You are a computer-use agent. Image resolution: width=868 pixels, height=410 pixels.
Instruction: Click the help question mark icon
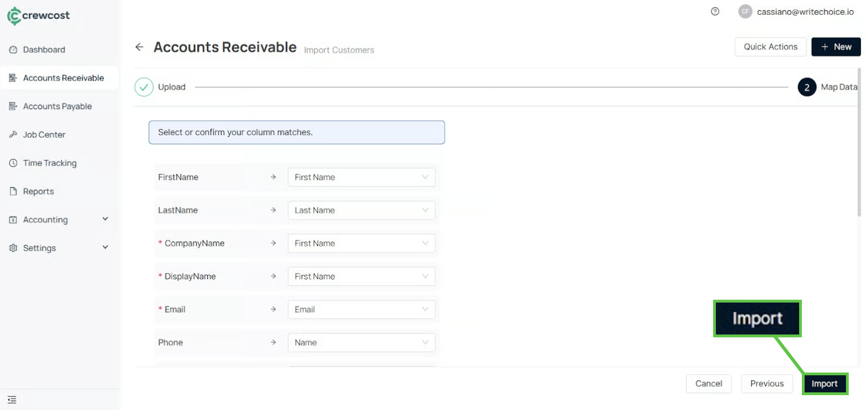715,12
